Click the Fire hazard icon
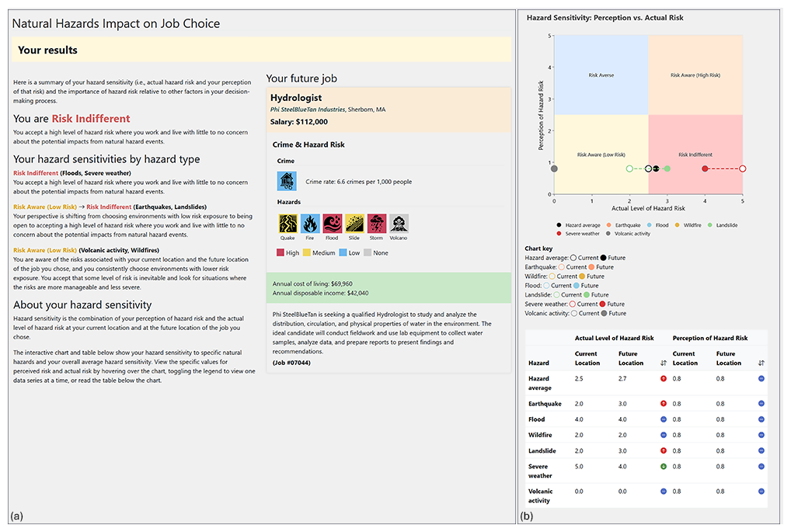This screenshot has width=791, height=532. click(310, 224)
